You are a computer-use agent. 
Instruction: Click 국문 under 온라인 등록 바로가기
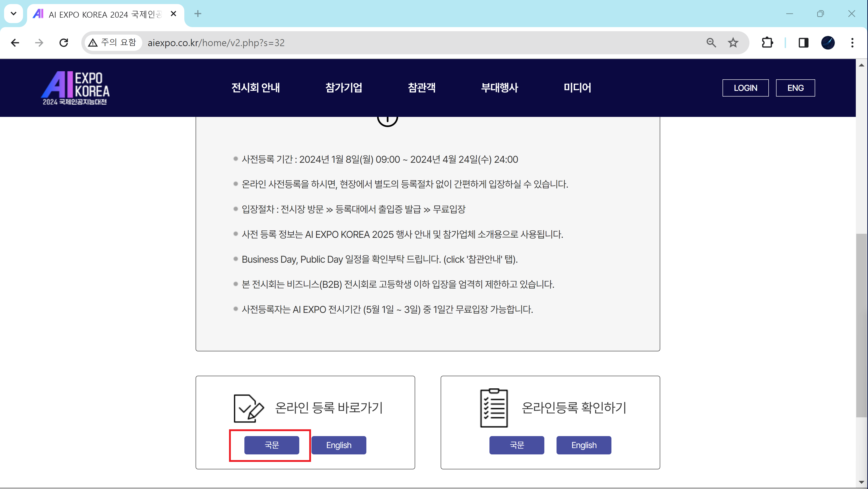tap(271, 445)
